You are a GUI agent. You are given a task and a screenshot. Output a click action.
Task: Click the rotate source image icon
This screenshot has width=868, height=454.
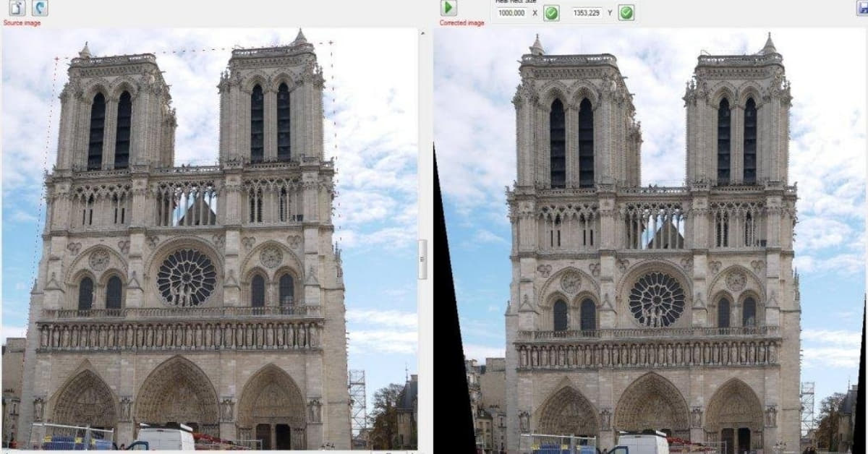click(40, 8)
